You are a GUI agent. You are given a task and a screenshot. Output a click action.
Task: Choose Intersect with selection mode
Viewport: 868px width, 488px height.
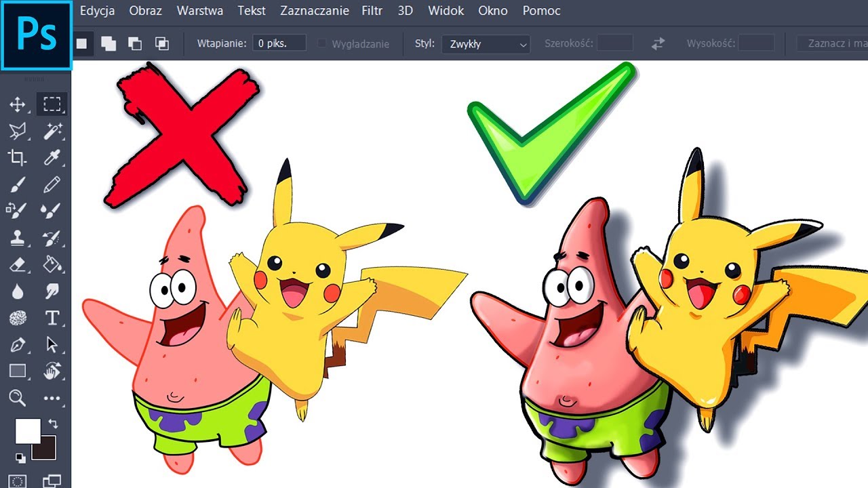click(161, 44)
